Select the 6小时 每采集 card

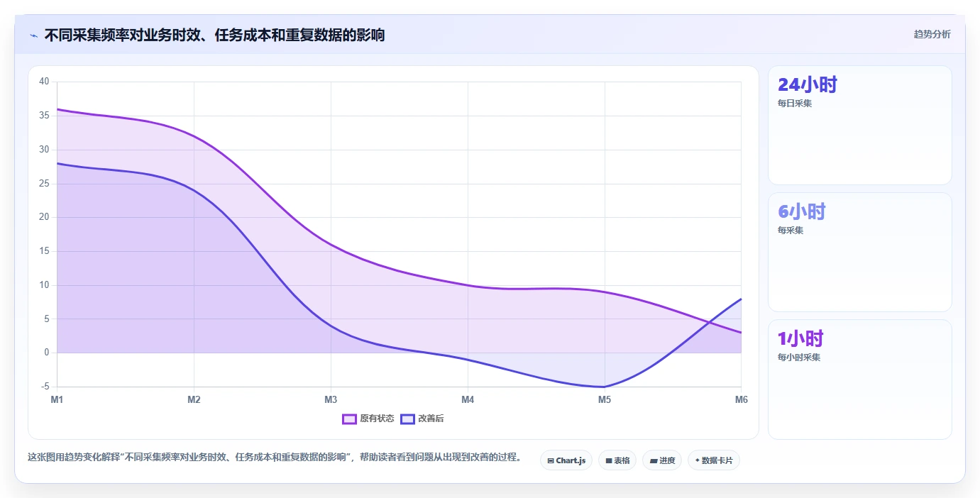(x=860, y=252)
